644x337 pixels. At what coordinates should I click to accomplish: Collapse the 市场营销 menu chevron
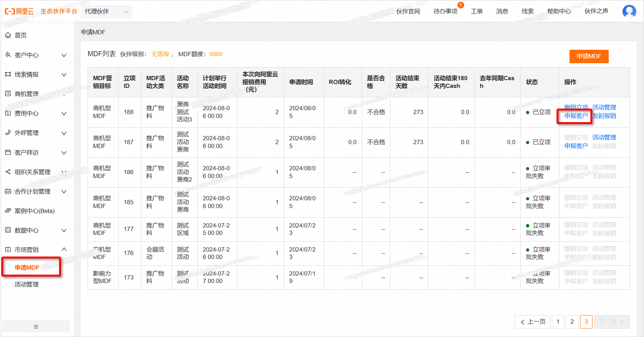[x=64, y=249]
